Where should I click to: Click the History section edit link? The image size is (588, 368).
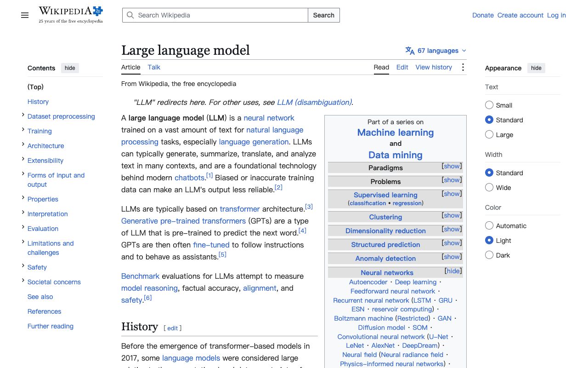[x=173, y=328]
